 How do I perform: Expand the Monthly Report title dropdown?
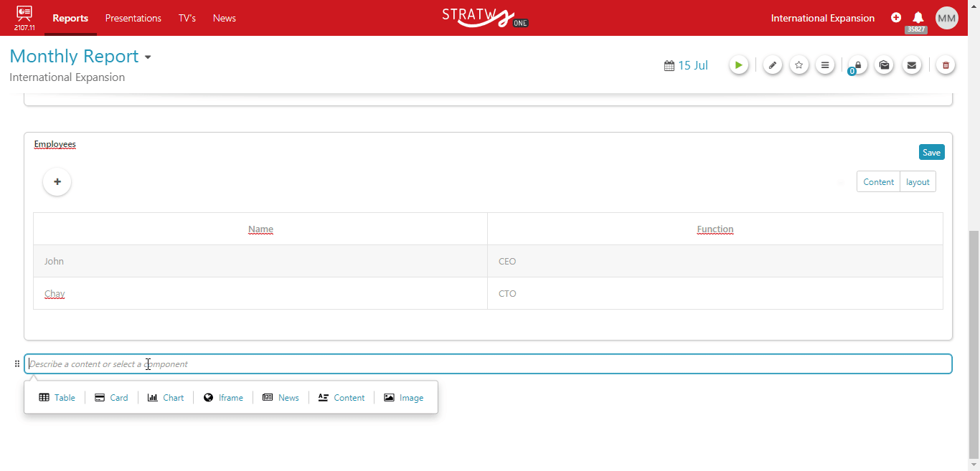point(148,57)
